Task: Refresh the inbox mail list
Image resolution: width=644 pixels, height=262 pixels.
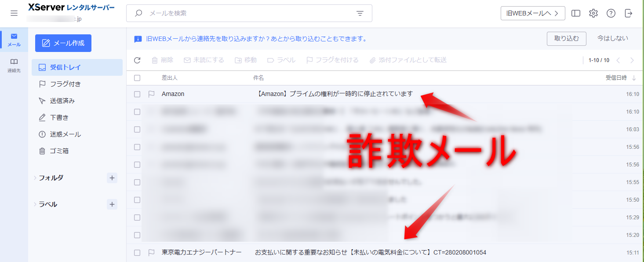Action: point(137,60)
